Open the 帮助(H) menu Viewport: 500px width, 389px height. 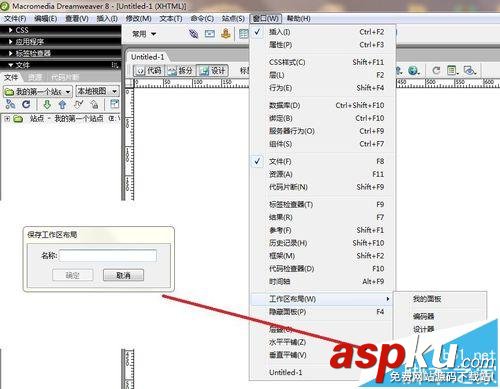299,19
